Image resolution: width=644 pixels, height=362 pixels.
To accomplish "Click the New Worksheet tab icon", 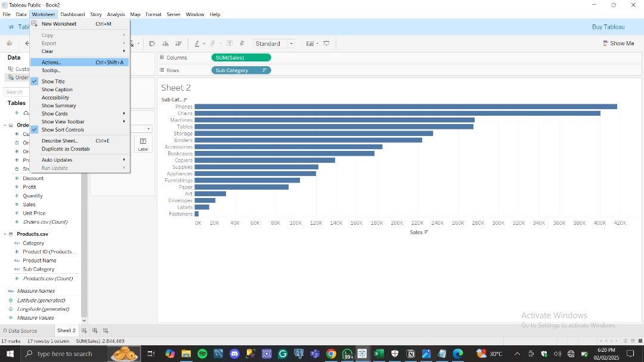I will (x=84, y=330).
